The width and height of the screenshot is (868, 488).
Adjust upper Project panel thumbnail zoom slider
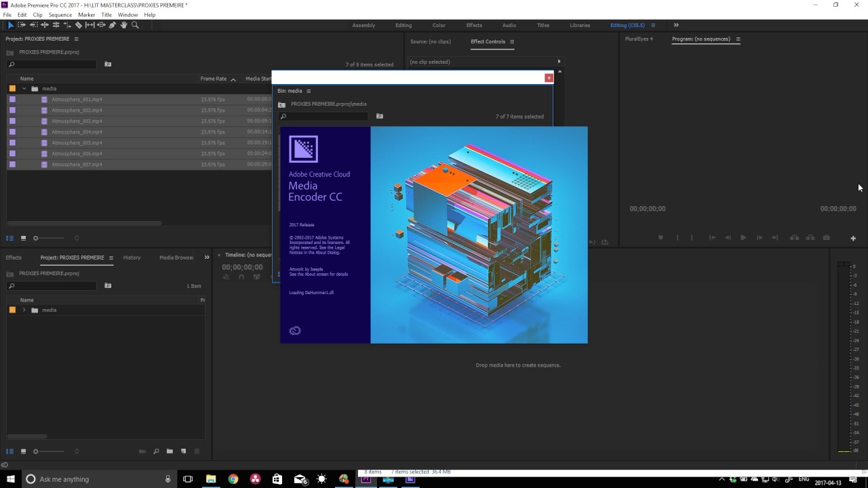pyautogui.click(x=50, y=238)
